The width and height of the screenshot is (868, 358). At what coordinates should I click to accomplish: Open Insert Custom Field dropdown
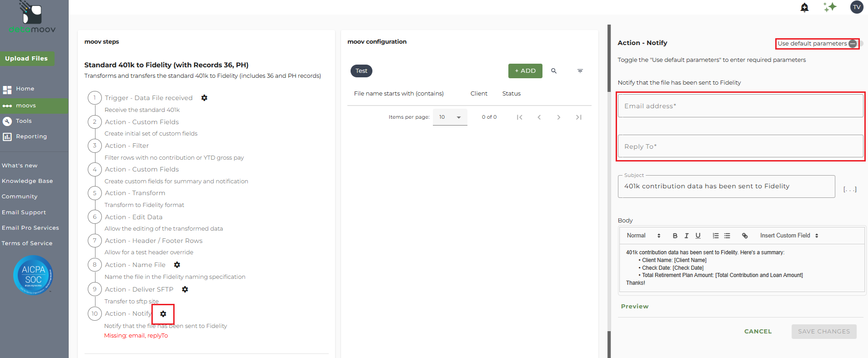(x=789, y=236)
